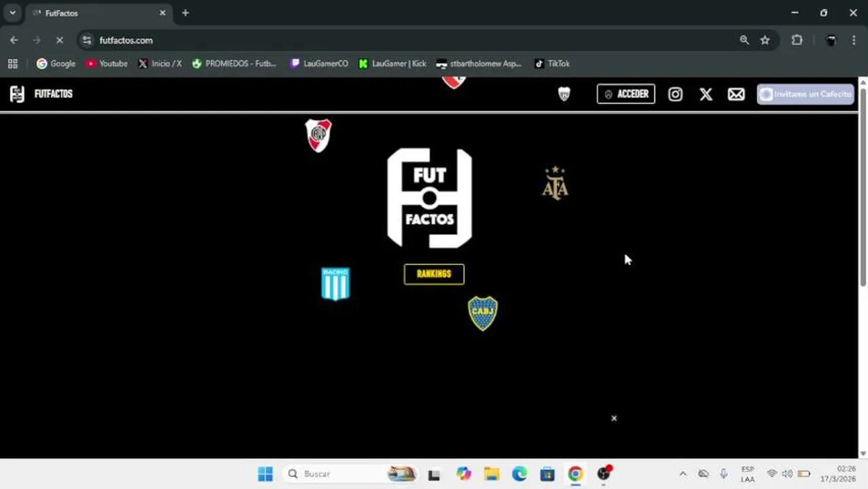868x489 pixels.
Task: Click the AFA crest
Action: [555, 183]
